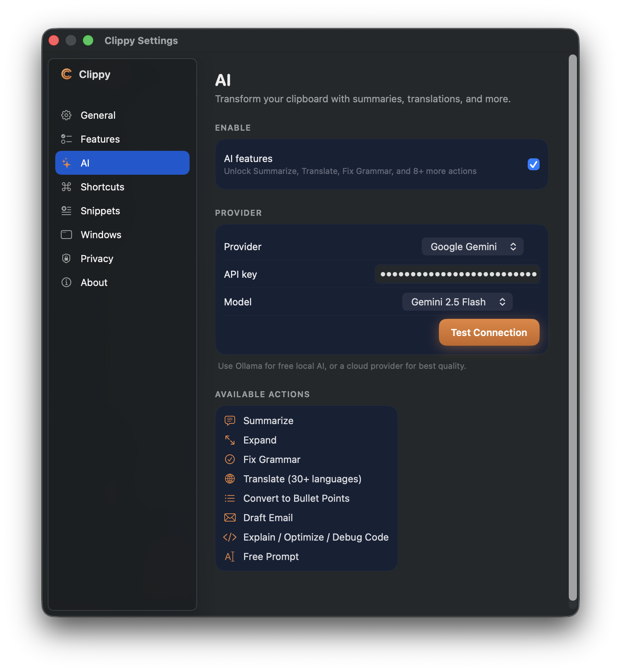Click the Draft Email action label

point(268,518)
